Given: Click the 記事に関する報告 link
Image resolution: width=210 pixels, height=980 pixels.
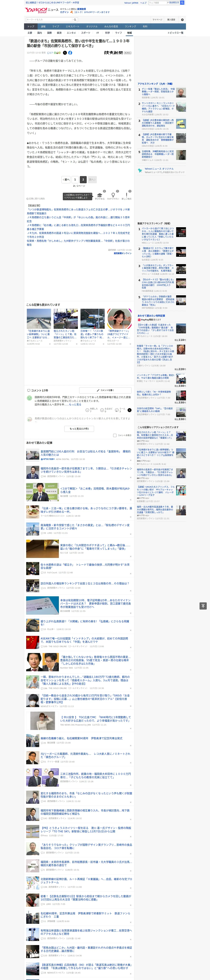Looking at the screenshot, I should pyautogui.click(x=36, y=199).
